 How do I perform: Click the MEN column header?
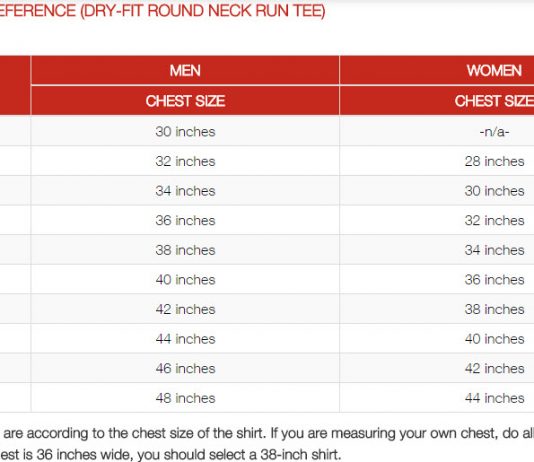click(185, 71)
